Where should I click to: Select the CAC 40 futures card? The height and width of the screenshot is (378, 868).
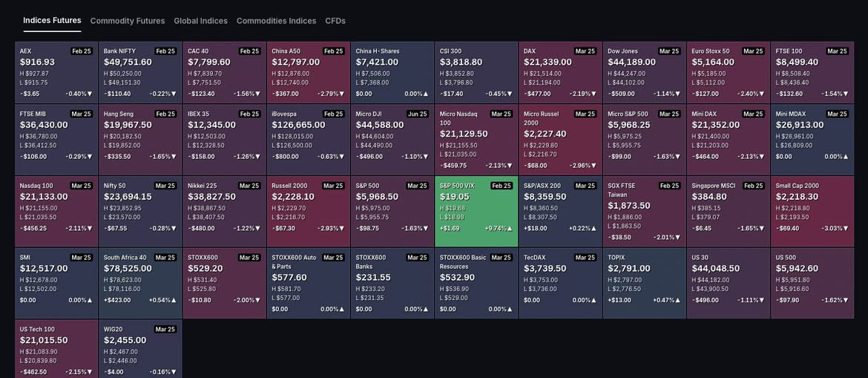click(225, 73)
